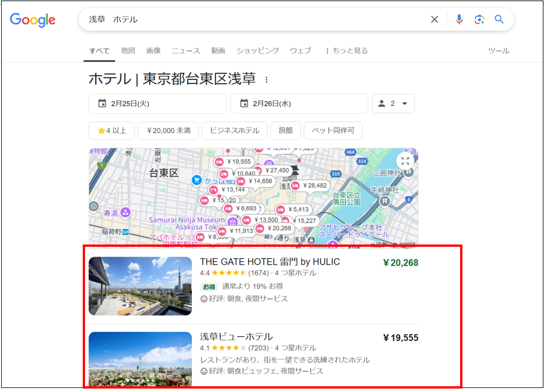This screenshot has height=392, width=544.
Task: Switch to the ショッピング tab
Action: [257, 51]
